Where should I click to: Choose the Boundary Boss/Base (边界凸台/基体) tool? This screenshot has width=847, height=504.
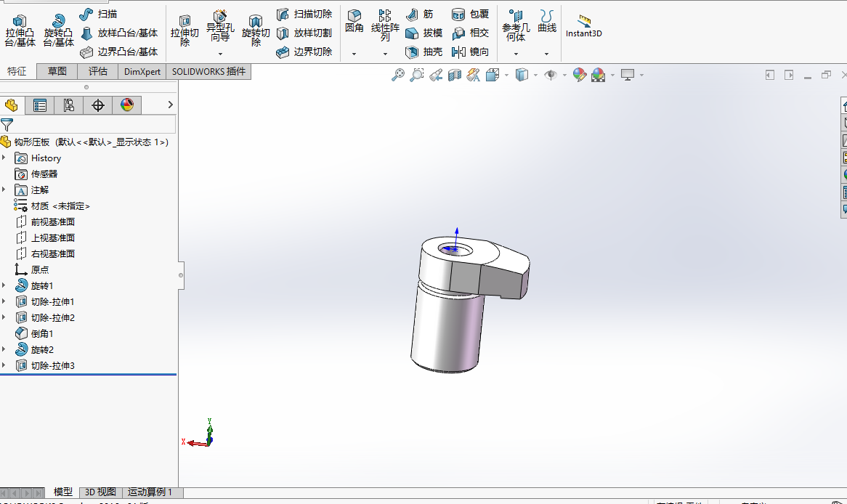click(119, 52)
